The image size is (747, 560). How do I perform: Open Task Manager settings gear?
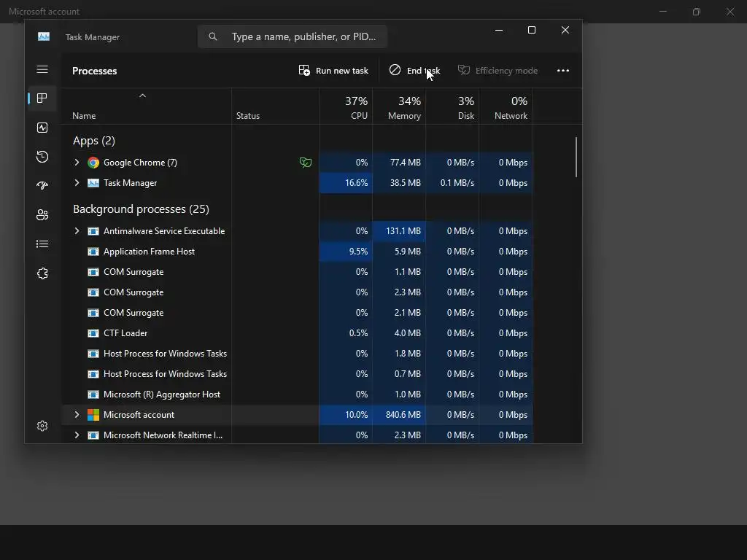(42, 426)
